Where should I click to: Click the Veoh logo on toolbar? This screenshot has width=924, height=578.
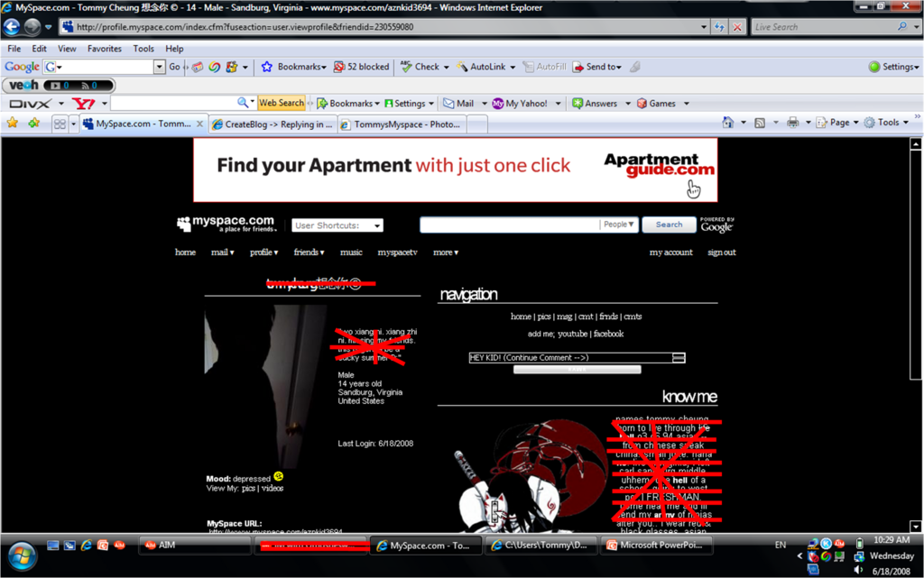(x=24, y=86)
